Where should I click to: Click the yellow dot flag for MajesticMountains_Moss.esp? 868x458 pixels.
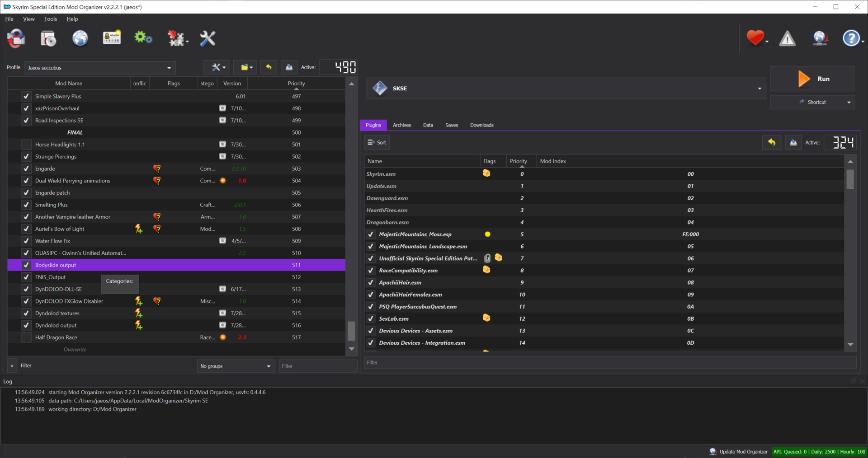[x=487, y=234]
